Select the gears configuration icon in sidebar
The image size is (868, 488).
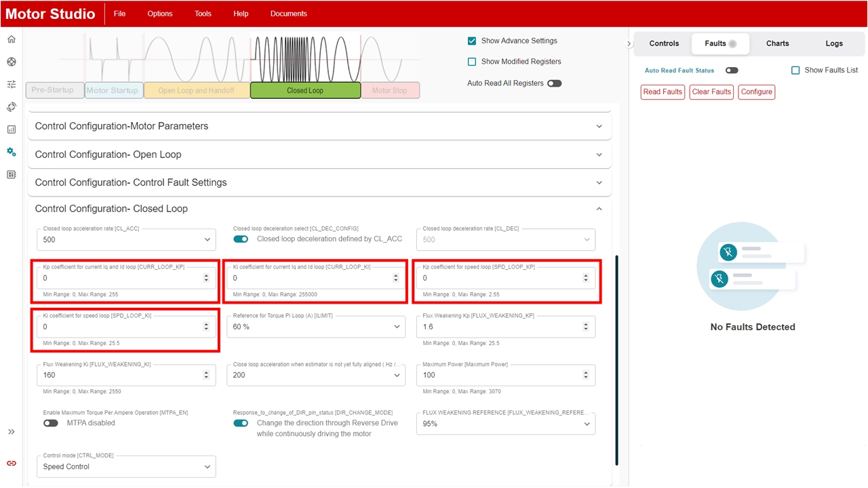(x=12, y=152)
